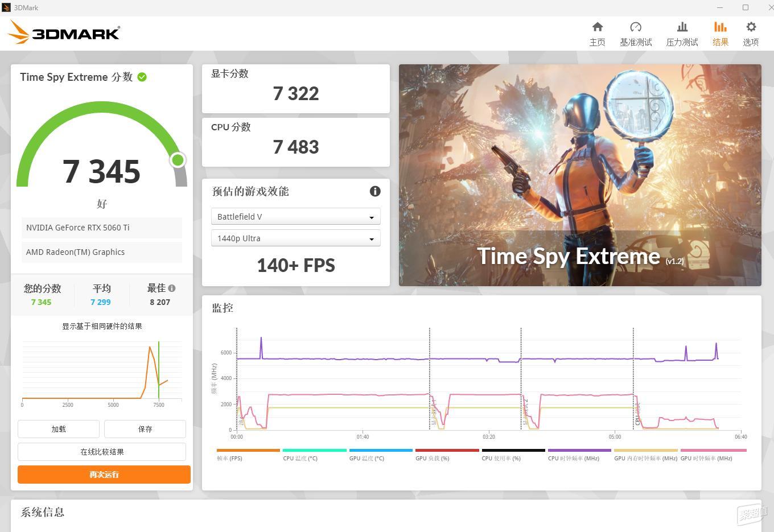Maximize the 3DMark window
Screen dimensions: 774x532
tap(746, 7)
